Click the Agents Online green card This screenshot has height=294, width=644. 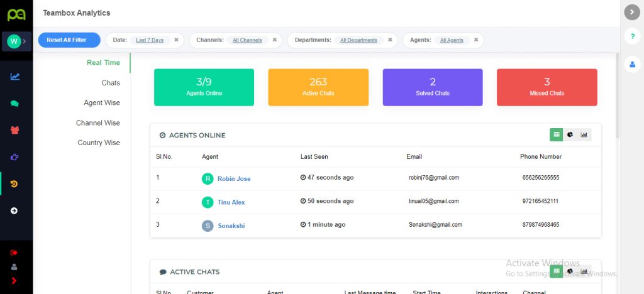point(204,87)
